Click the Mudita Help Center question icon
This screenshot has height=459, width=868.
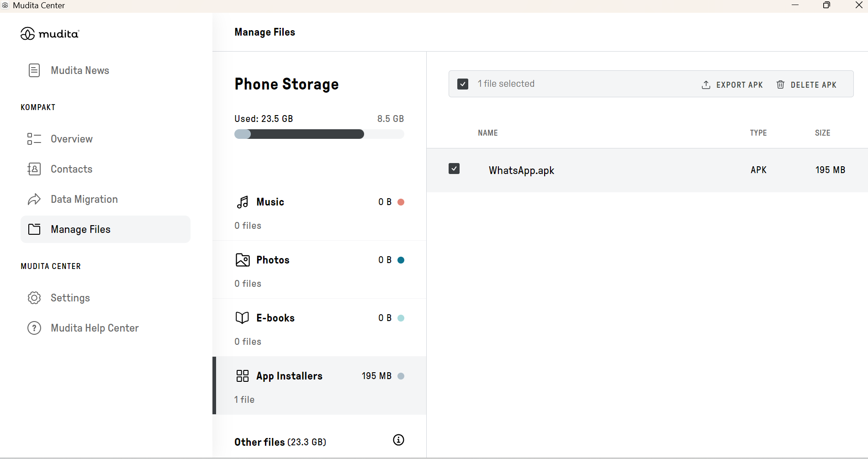click(x=34, y=328)
